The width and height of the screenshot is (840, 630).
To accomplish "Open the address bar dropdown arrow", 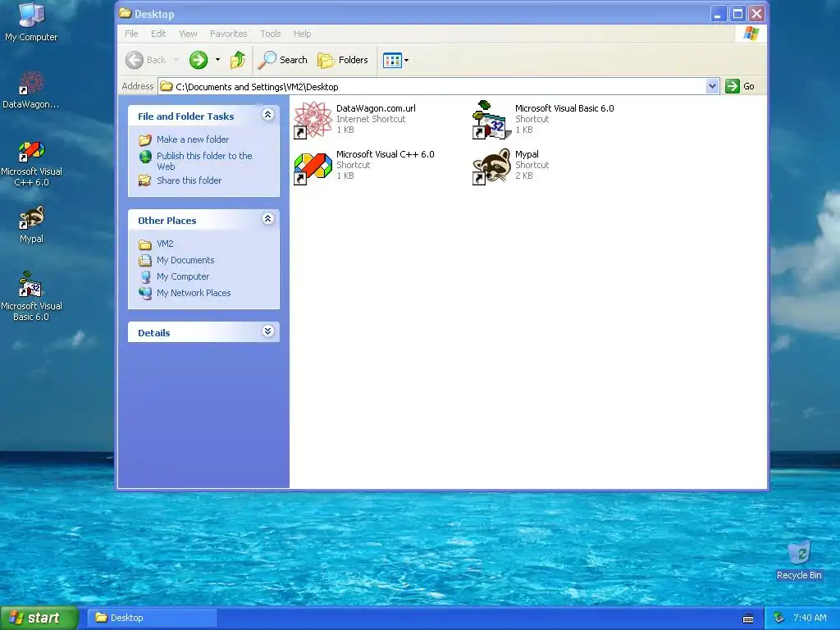I will pos(712,85).
